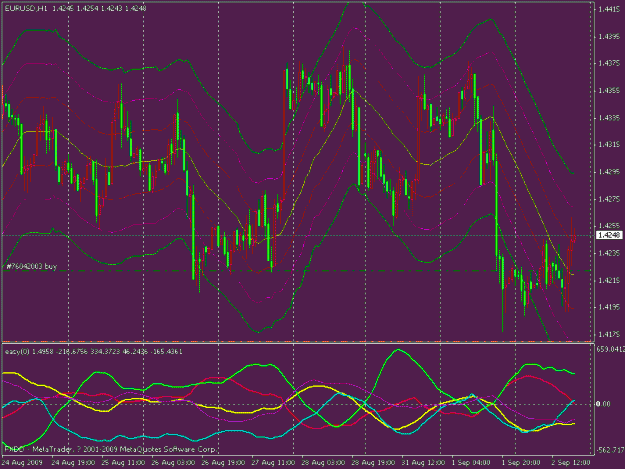Click the 1 Sep 04:00 time label
This screenshot has width=625, height=469.
coord(471,463)
